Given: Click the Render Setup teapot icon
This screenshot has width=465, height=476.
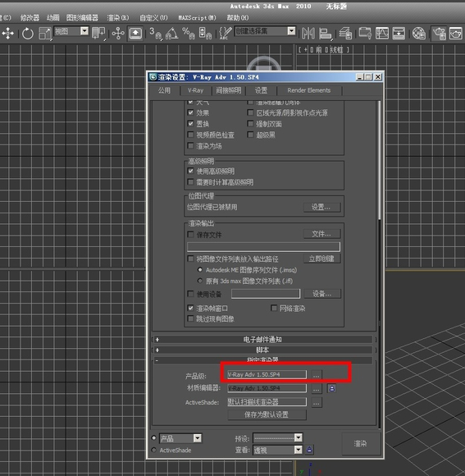Looking at the screenshot, I should [x=440, y=34].
